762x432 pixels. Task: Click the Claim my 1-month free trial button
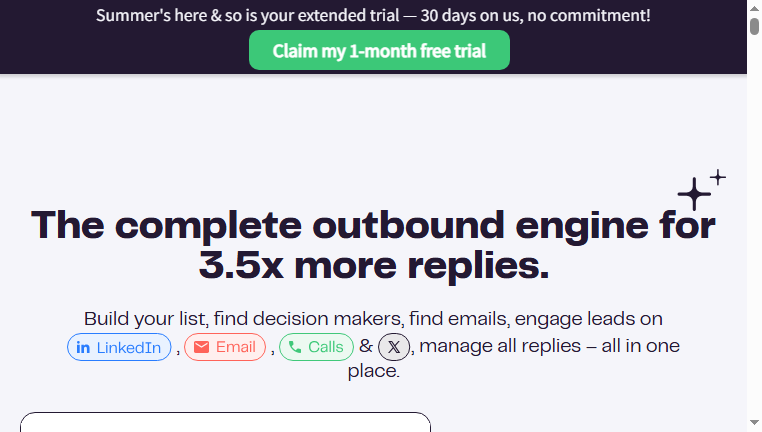click(x=379, y=50)
